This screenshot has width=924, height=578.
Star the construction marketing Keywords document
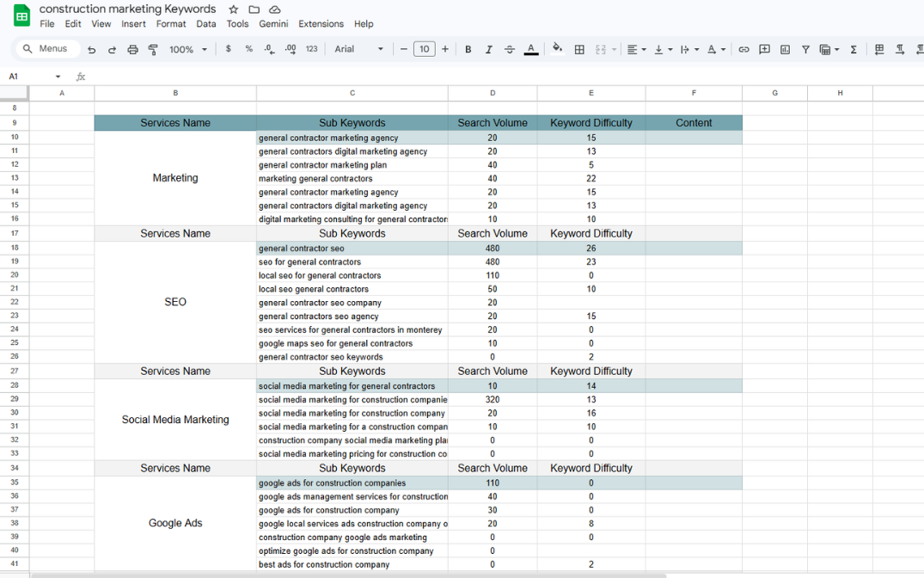(x=234, y=9)
